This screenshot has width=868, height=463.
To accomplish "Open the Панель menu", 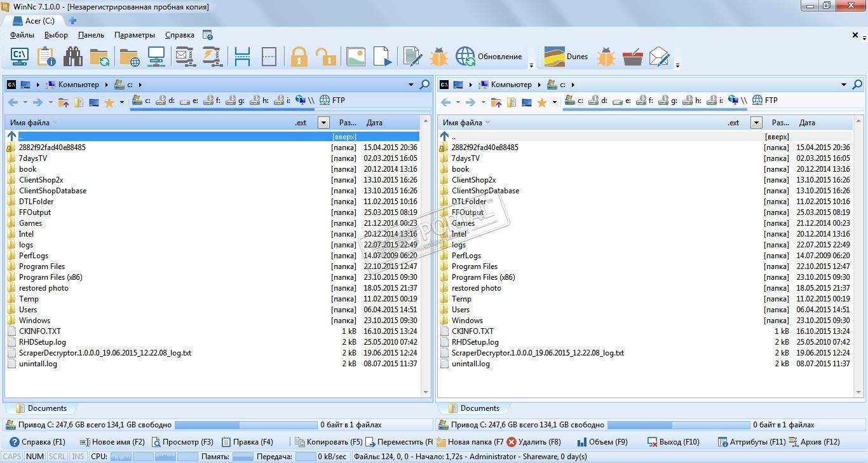I will [91, 35].
